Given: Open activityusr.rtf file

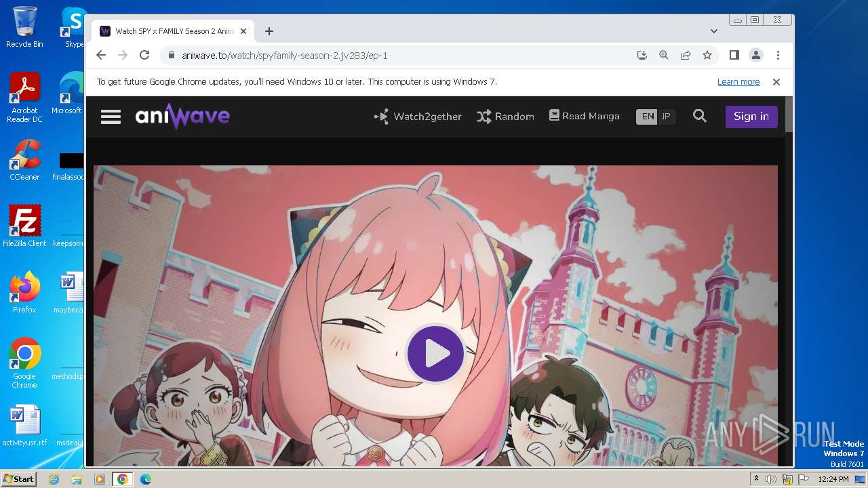Looking at the screenshot, I should pyautogui.click(x=24, y=426).
